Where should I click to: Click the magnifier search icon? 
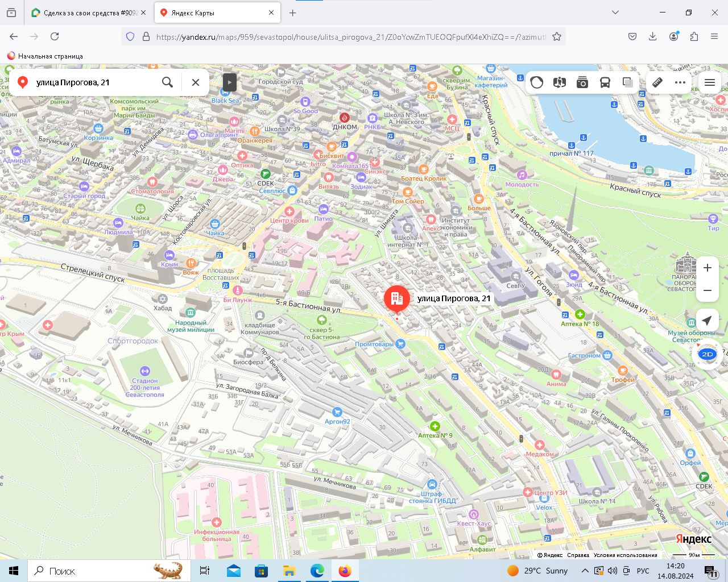pyautogui.click(x=167, y=82)
